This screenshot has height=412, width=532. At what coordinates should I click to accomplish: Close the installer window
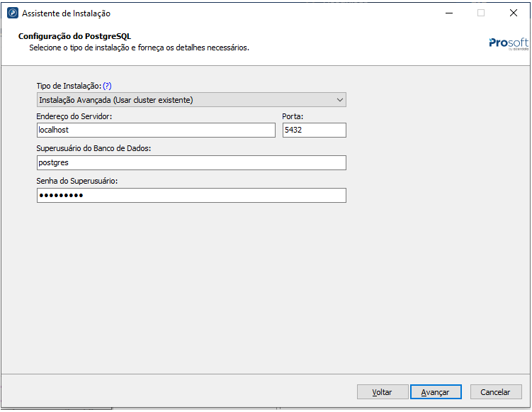(x=513, y=13)
